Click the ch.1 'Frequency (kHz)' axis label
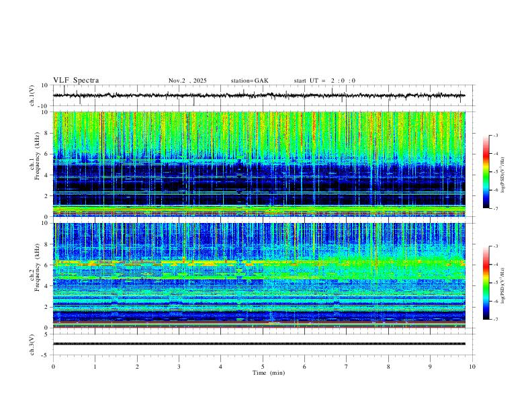The height and width of the screenshot is (411, 532). click(x=37, y=156)
